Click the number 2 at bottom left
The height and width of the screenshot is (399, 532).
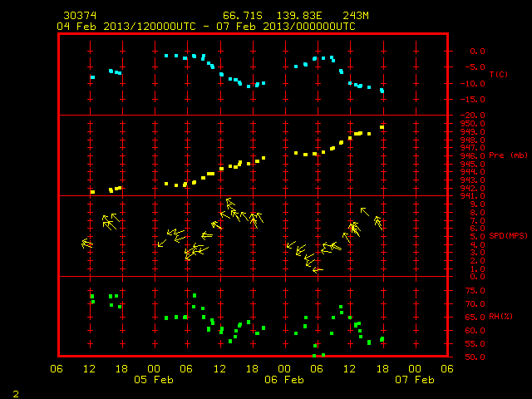(16, 394)
